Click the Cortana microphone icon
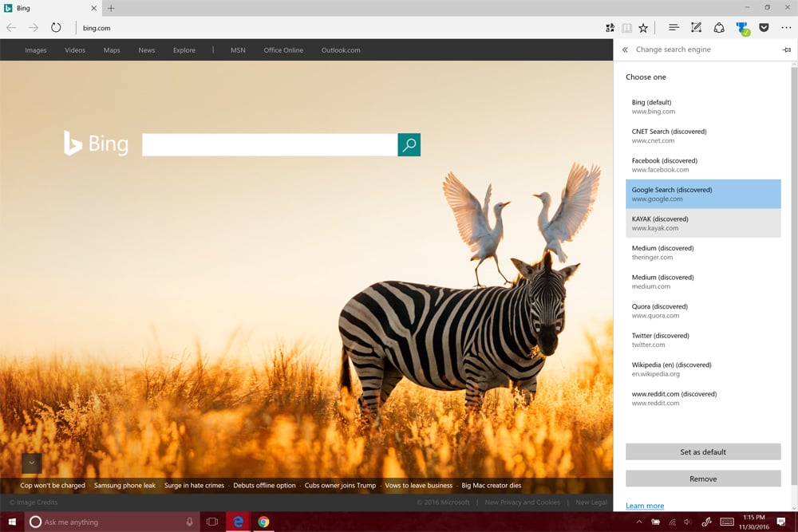This screenshot has width=798, height=532. (x=189, y=522)
